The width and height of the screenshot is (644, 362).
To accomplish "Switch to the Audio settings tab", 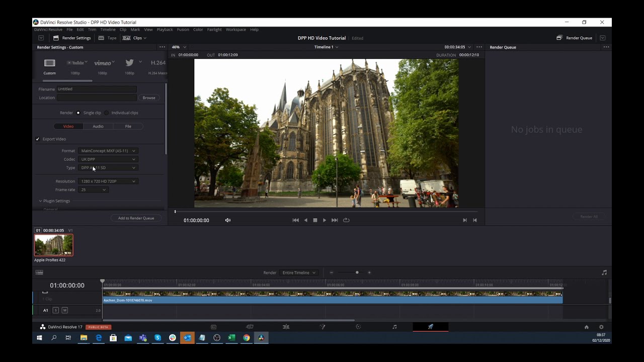I will pyautogui.click(x=98, y=126).
